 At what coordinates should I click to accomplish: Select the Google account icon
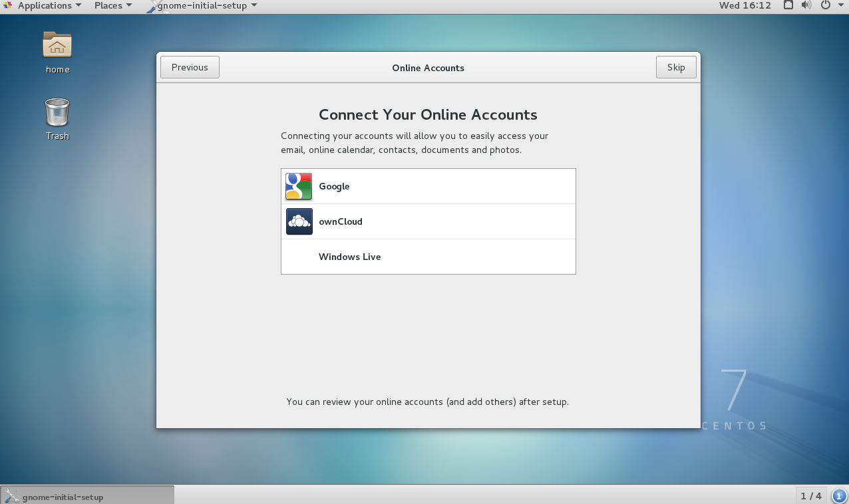point(299,186)
